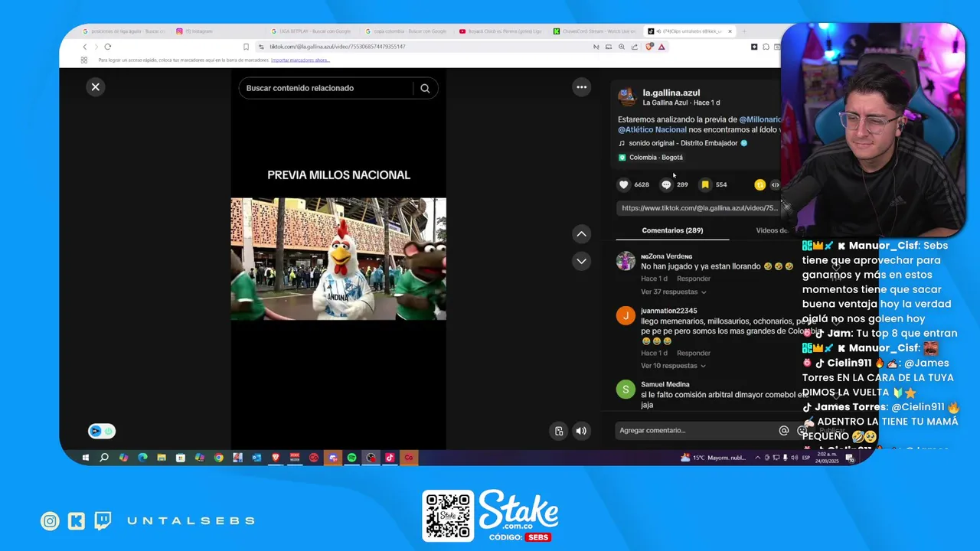
Task: Open the bookmarks bar apps grid icon
Action: [x=84, y=60]
